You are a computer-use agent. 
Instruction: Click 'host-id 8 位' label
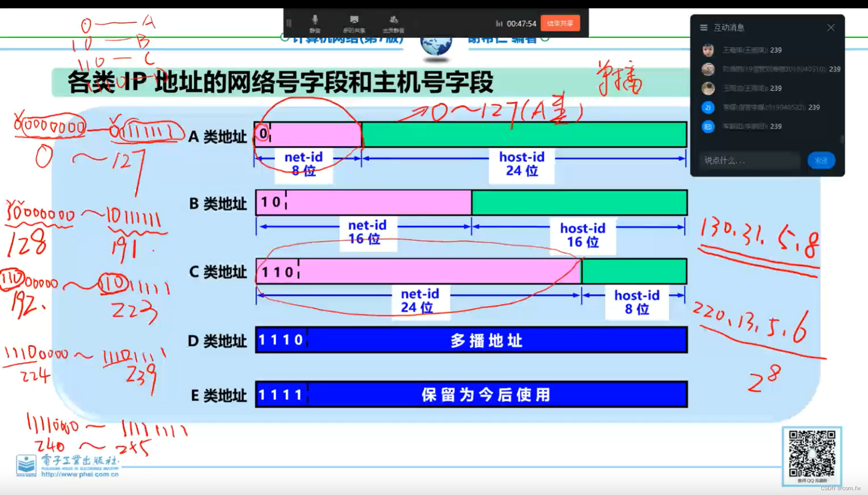[636, 302]
